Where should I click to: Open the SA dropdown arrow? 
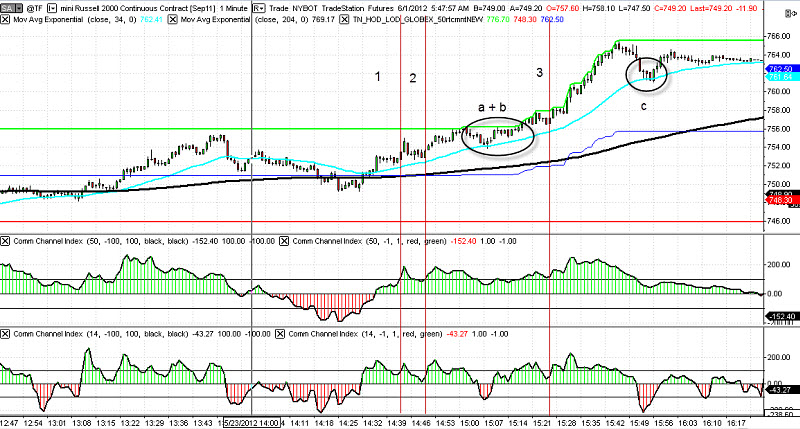tap(19, 8)
